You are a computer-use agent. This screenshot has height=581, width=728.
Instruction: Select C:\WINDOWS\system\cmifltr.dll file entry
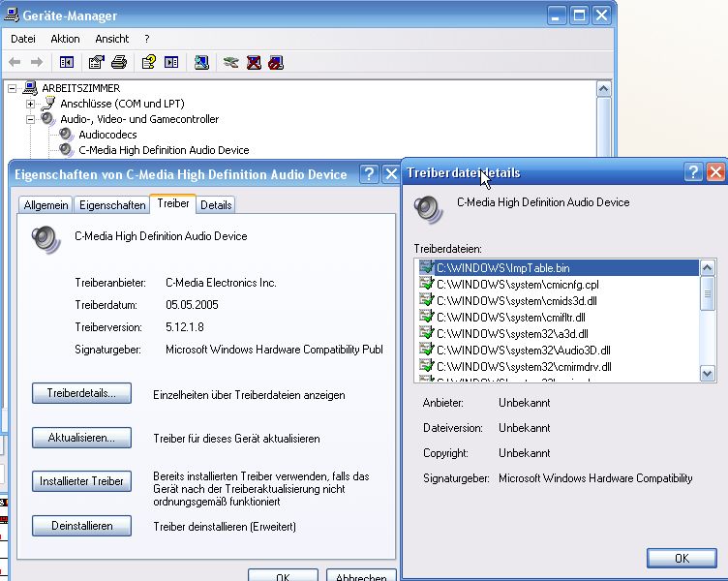point(511,318)
